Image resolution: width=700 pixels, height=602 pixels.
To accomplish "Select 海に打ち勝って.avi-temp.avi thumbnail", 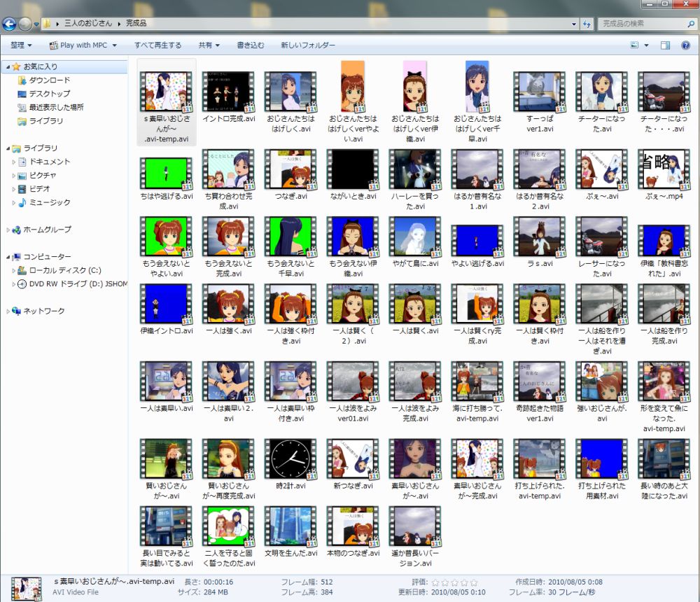I will [477, 381].
